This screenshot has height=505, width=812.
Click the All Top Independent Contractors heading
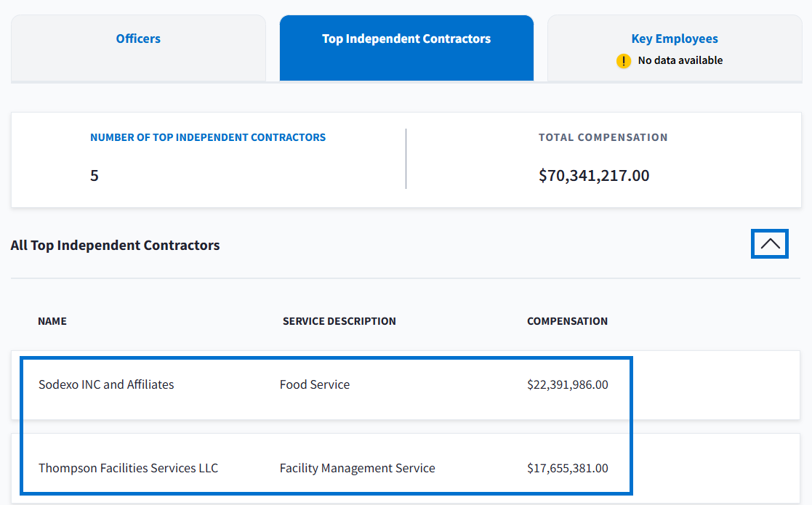click(115, 246)
